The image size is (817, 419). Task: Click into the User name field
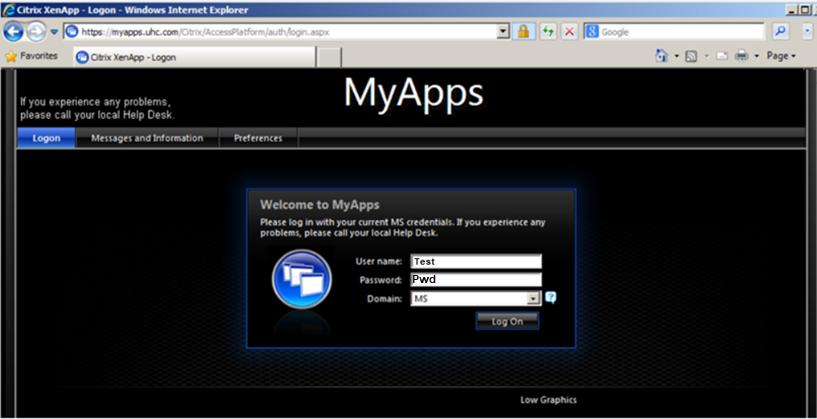(x=476, y=261)
